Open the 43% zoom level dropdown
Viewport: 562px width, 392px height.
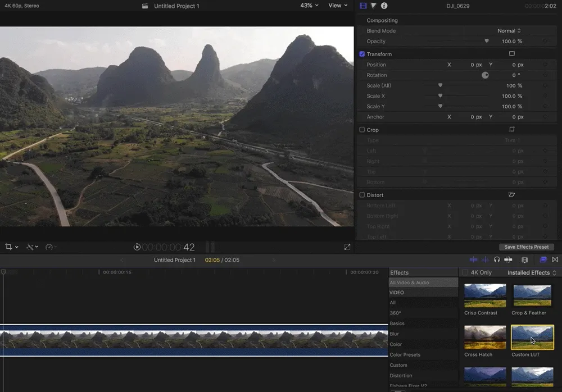[x=309, y=6]
